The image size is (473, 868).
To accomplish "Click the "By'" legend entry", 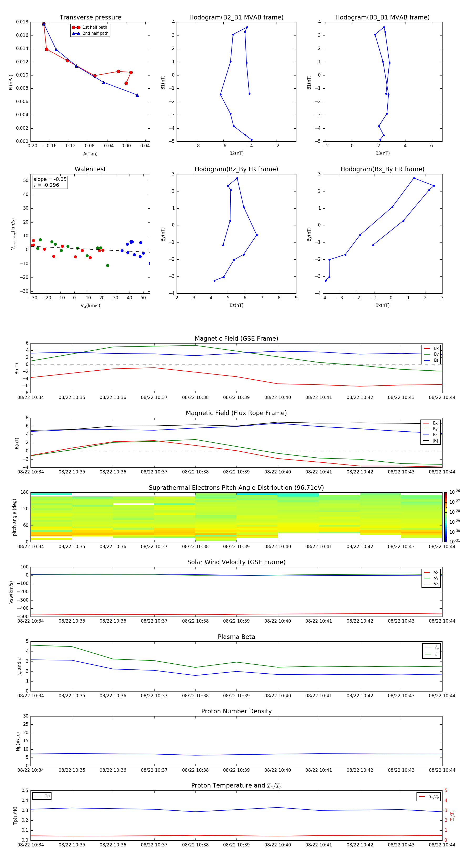I will pos(431,429).
